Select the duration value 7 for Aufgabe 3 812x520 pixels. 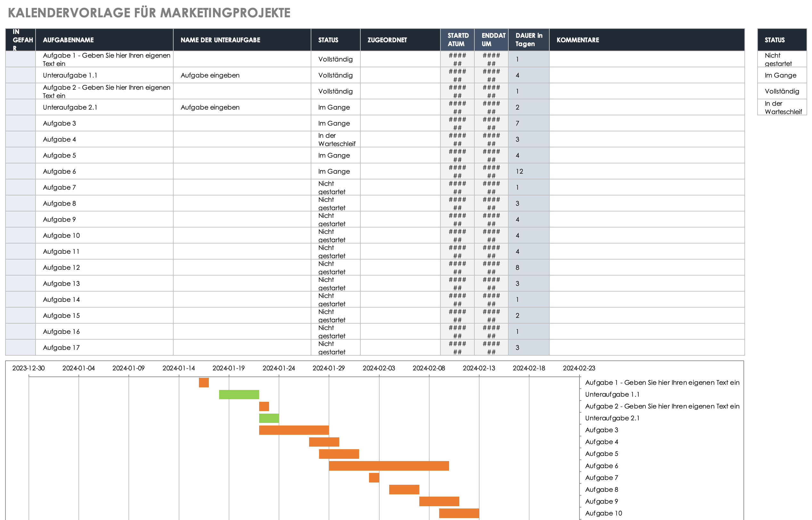coord(529,123)
